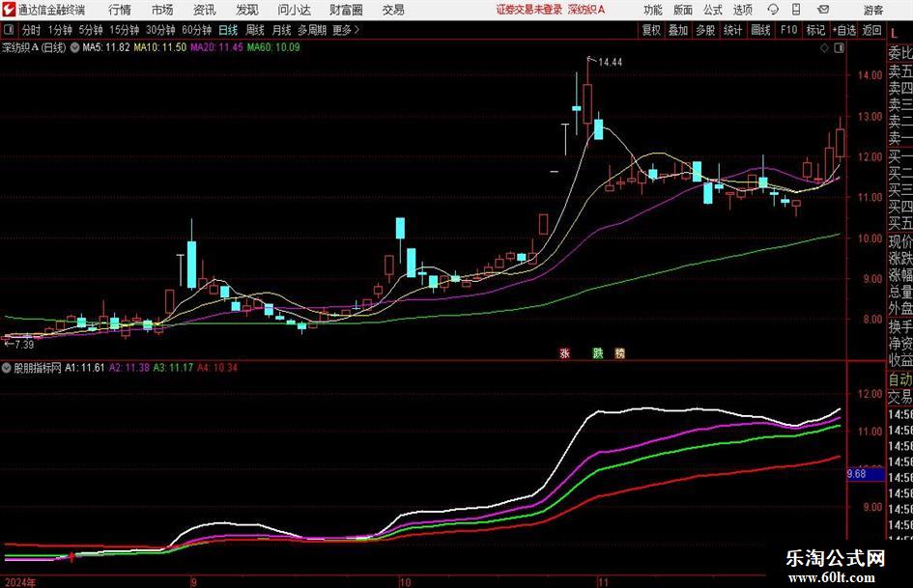Click the 通达信 red logo icon
The width and height of the screenshot is (913, 588).
(9, 10)
